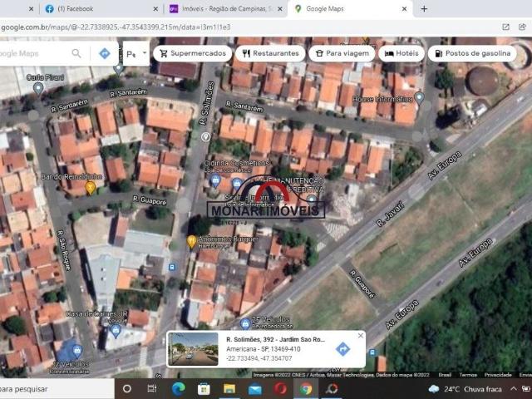
Task: Click the Windows taskbar search box
Action: pyautogui.click(x=57, y=389)
